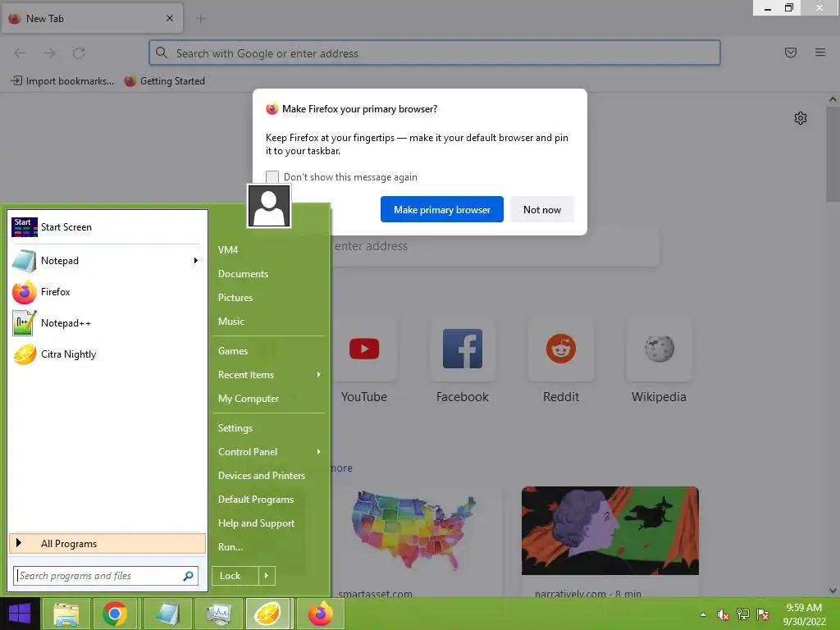
Task: Switch to Citra taskbar icon
Action: click(x=267, y=614)
